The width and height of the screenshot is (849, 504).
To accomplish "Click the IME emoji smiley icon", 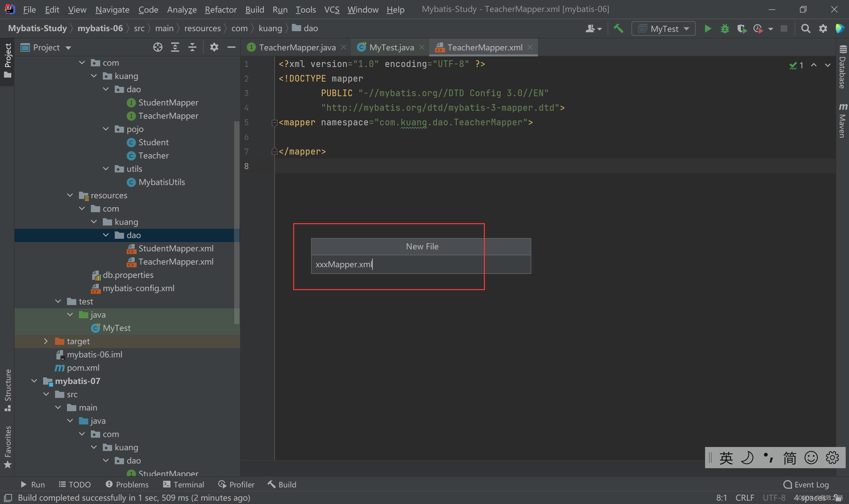I will pos(811,458).
